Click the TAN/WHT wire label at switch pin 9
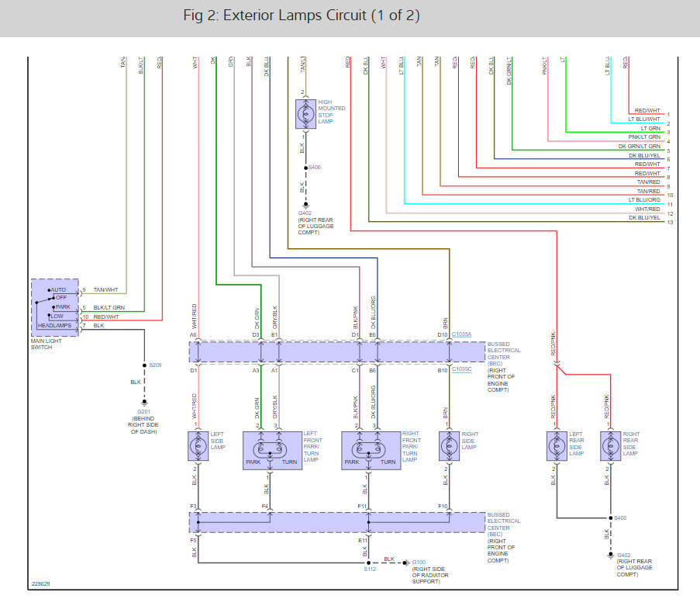The height and width of the screenshot is (616, 700). [x=105, y=290]
